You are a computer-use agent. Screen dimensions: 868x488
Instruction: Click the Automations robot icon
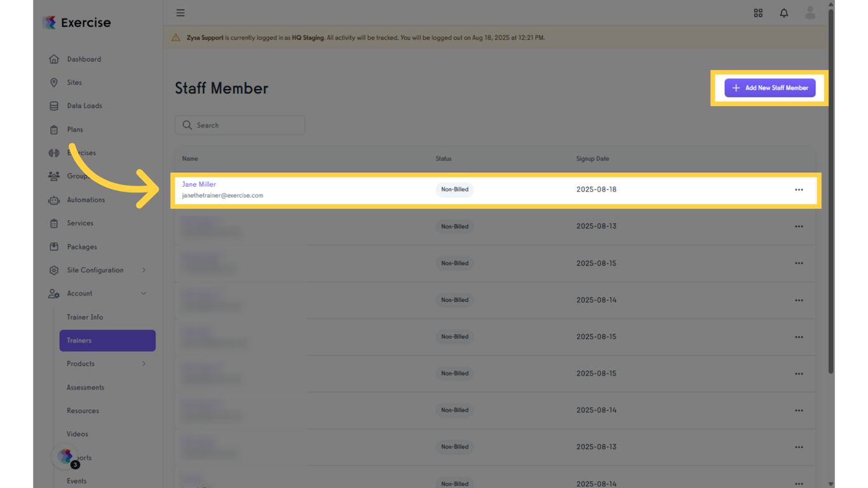click(x=54, y=200)
